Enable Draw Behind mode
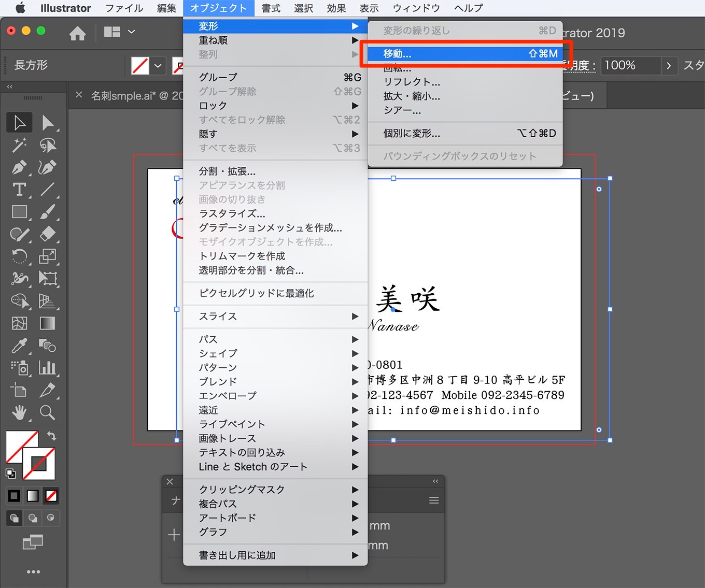This screenshot has height=588, width=705. (x=33, y=518)
